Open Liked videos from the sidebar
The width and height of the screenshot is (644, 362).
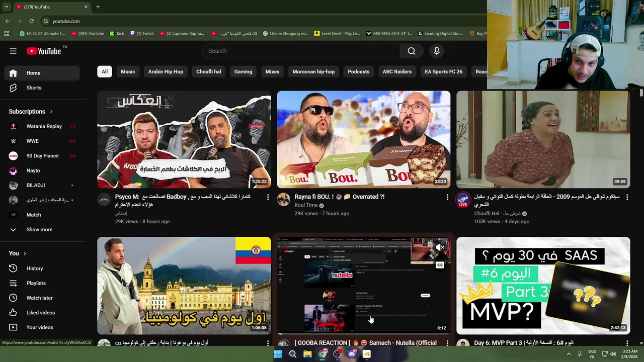[x=42, y=313]
